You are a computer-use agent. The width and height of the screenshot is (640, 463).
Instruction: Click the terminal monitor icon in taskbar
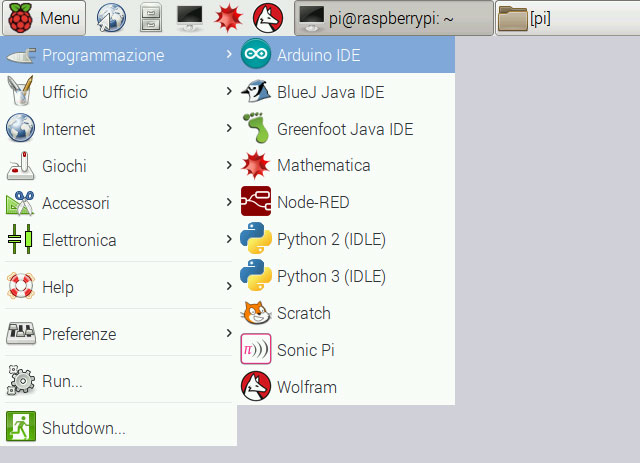tap(191, 18)
